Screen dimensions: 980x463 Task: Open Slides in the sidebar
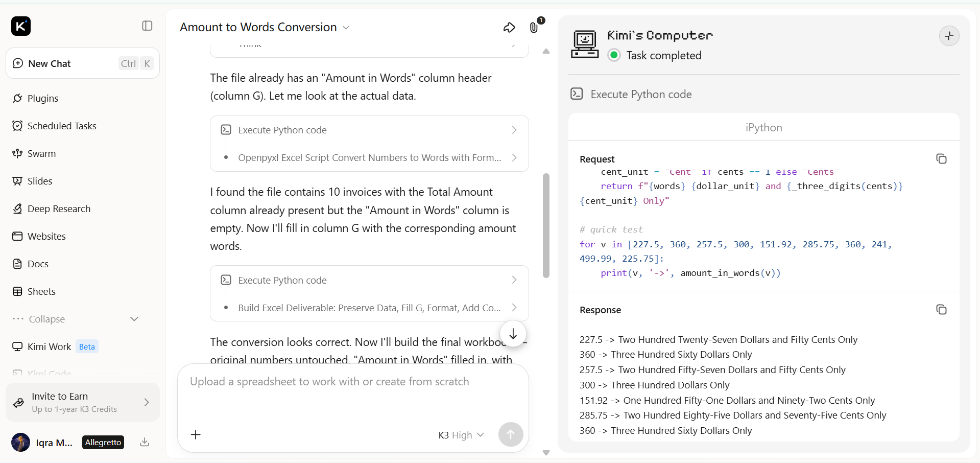click(x=40, y=181)
